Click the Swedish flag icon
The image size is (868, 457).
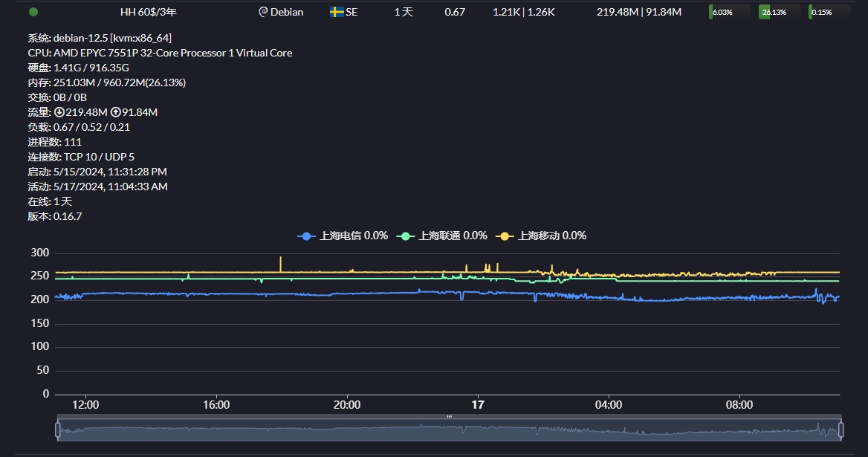pos(337,12)
